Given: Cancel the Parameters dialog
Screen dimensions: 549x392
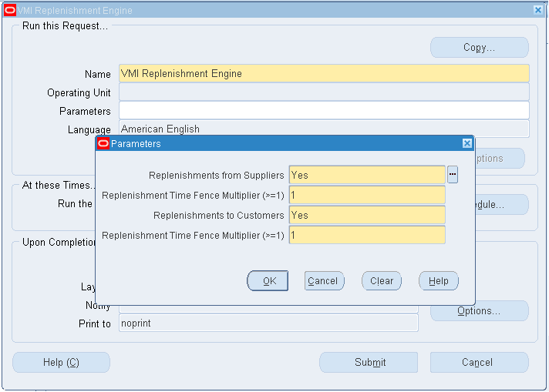Looking at the screenshot, I should pos(324,281).
